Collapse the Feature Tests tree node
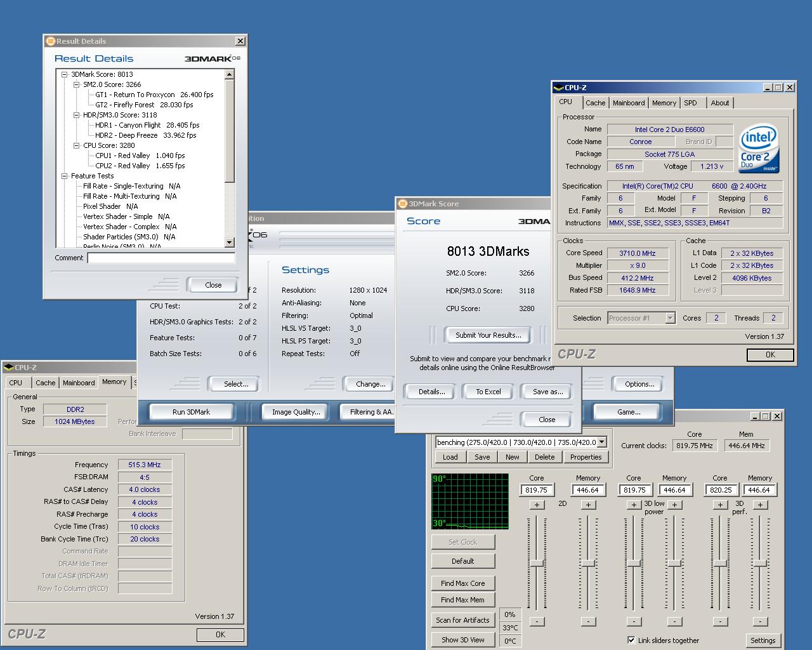The width and height of the screenshot is (812, 650). 64,176
